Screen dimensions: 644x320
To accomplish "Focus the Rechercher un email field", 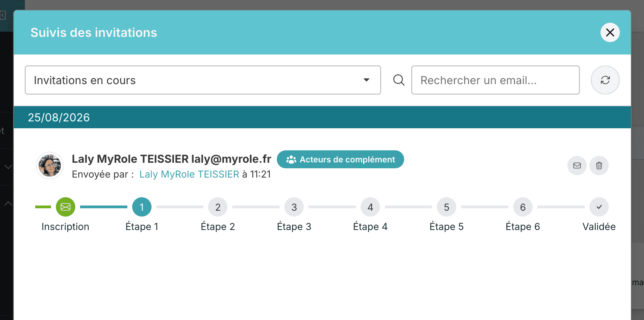I will [495, 80].
